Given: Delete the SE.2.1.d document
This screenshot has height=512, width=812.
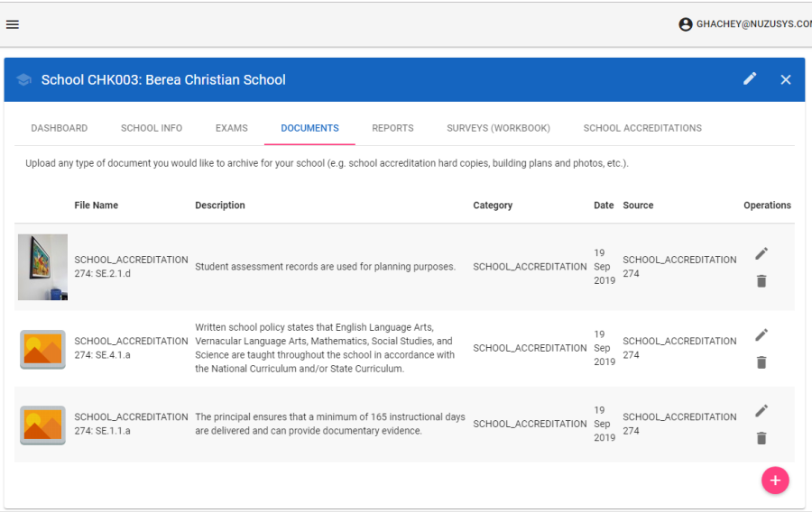Looking at the screenshot, I should [761, 281].
